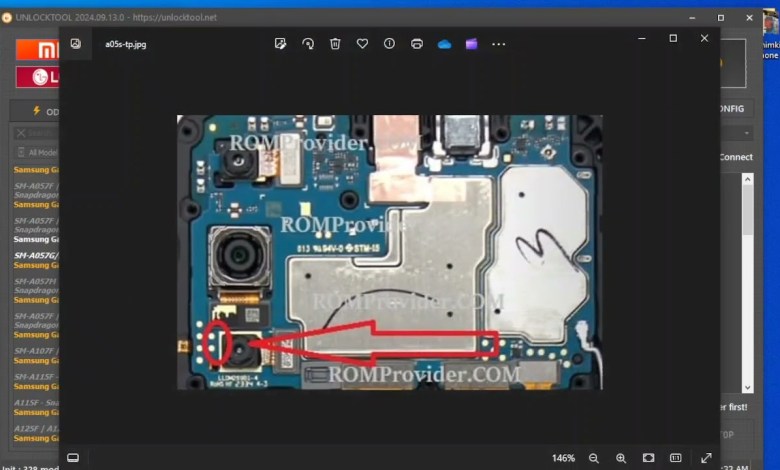Show file info for the photo

[x=390, y=44]
